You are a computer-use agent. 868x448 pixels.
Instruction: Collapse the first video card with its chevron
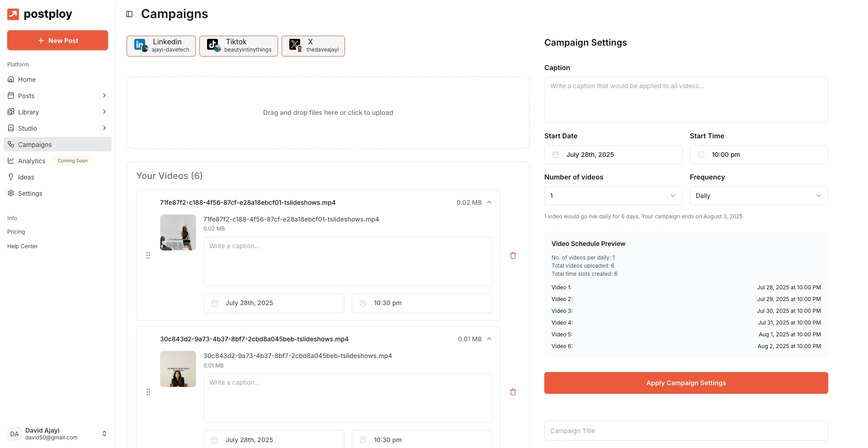[x=489, y=203]
